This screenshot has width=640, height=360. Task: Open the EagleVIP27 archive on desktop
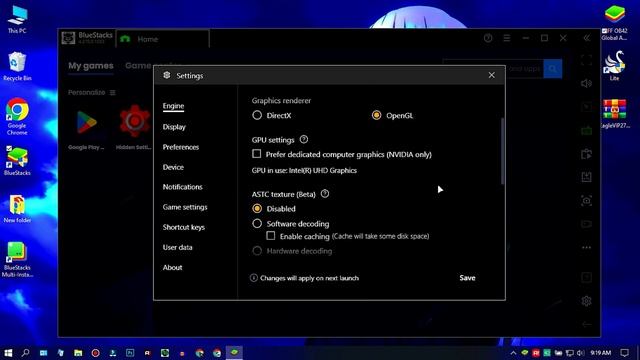(614, 114)
